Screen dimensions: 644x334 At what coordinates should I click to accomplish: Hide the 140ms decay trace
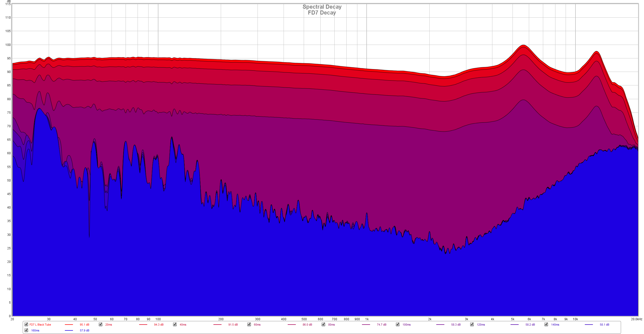[546, 324]
